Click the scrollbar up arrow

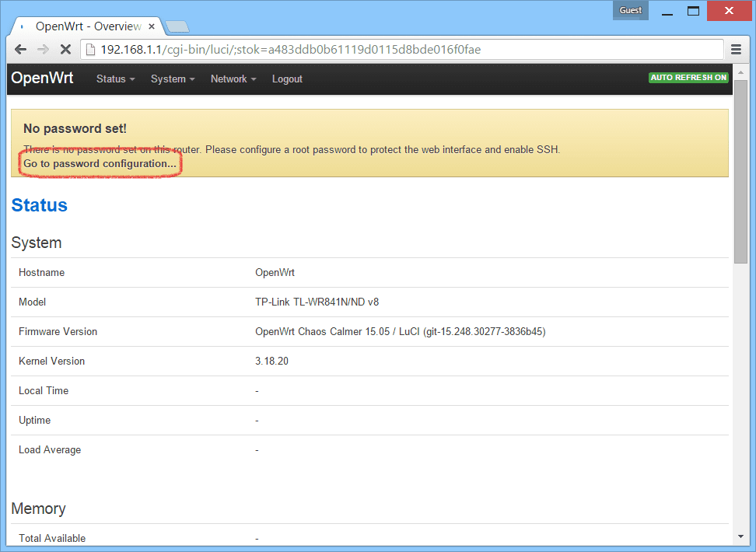click(740, 72)
